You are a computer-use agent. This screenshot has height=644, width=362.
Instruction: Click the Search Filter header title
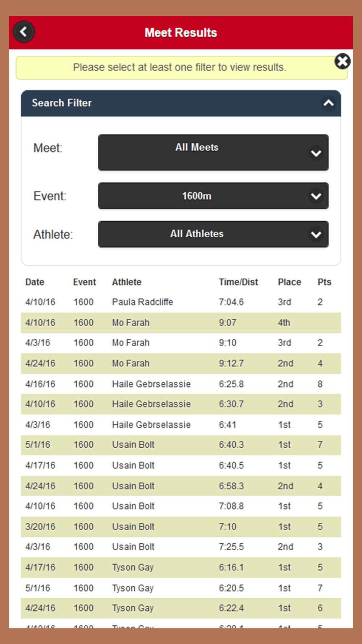click(x=62, y=103)
